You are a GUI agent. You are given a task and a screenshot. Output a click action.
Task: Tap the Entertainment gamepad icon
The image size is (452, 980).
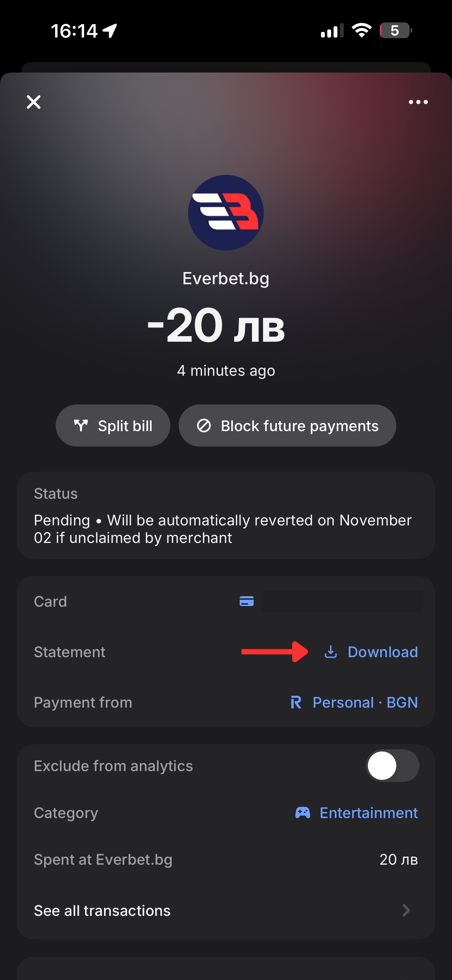click(303, 812)
